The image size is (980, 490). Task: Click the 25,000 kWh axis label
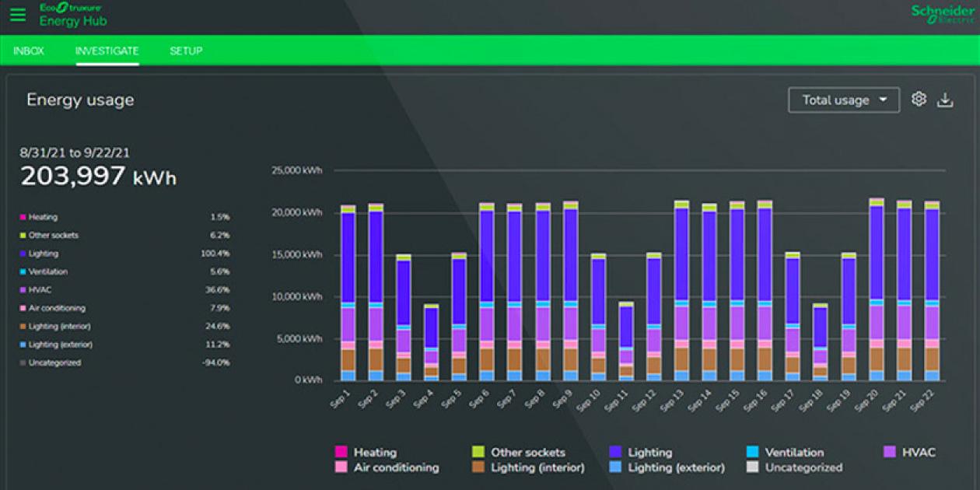296,170
